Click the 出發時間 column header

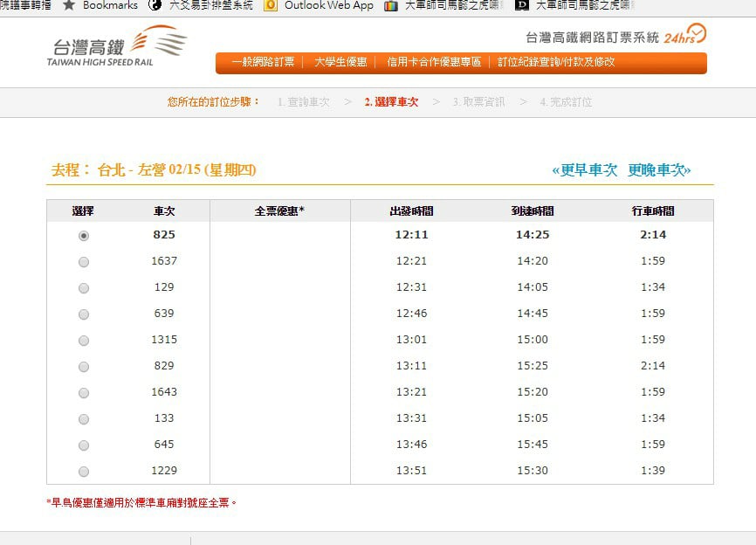point(411,210)
